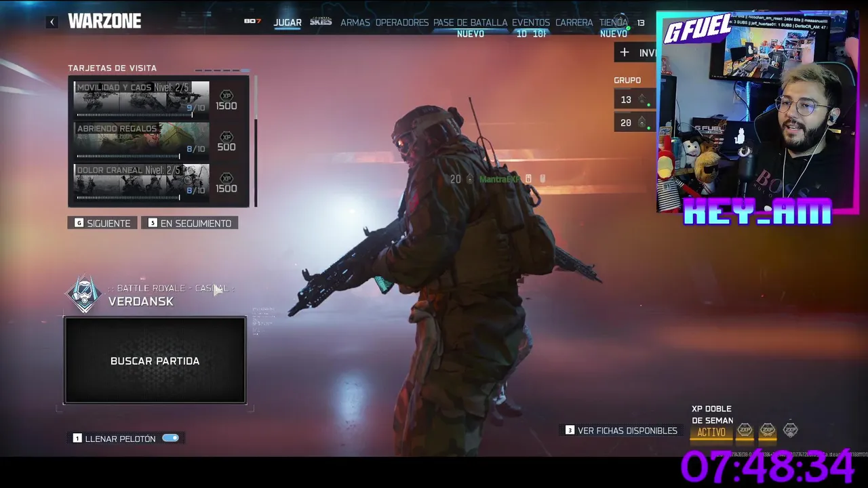
Task: Click the GRUPO label
Action: (x=627, y=80)
